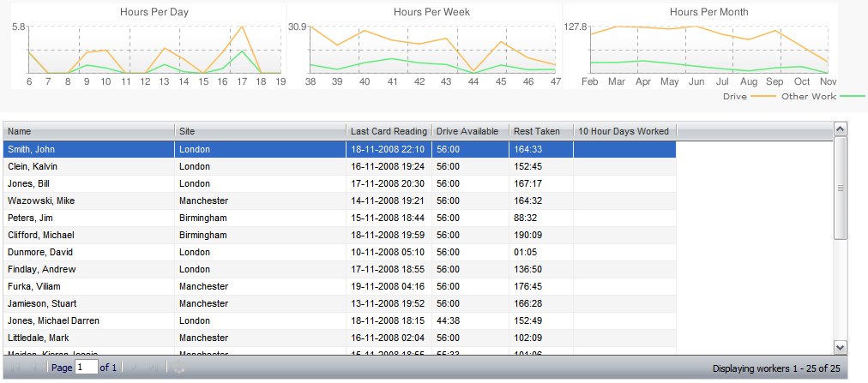Click the page number input field
Screen dimensions: 868x383
(86, 368)
